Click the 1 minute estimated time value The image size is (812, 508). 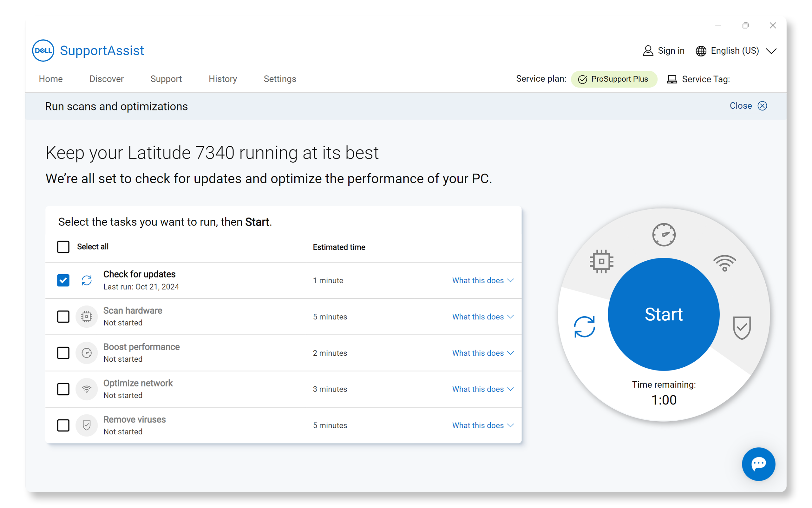pos(328,281)
